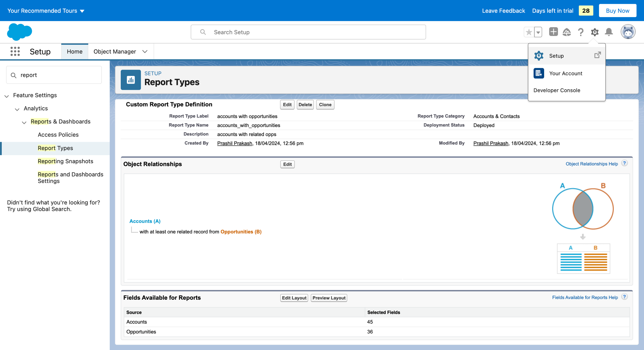Open the user profile avatar

628,32
